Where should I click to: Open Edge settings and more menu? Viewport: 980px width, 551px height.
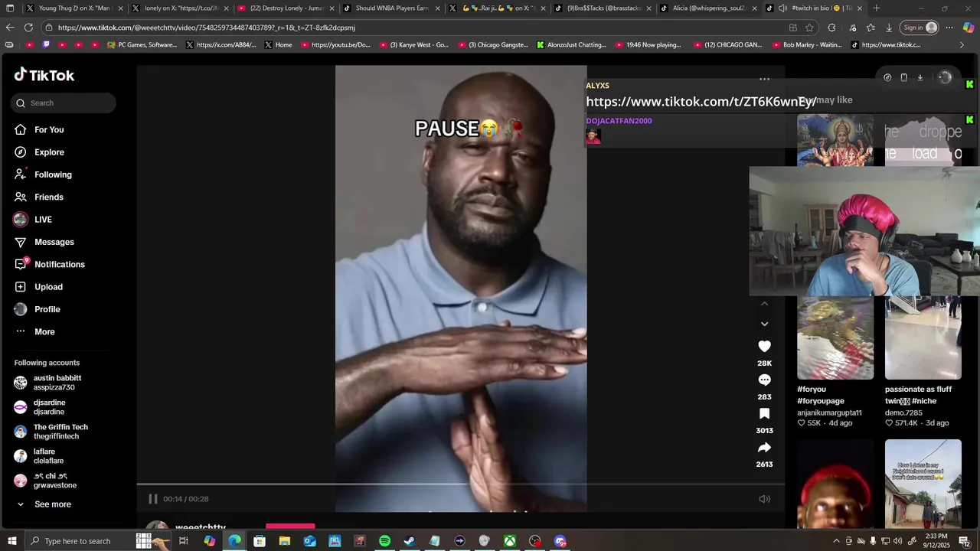949,28
